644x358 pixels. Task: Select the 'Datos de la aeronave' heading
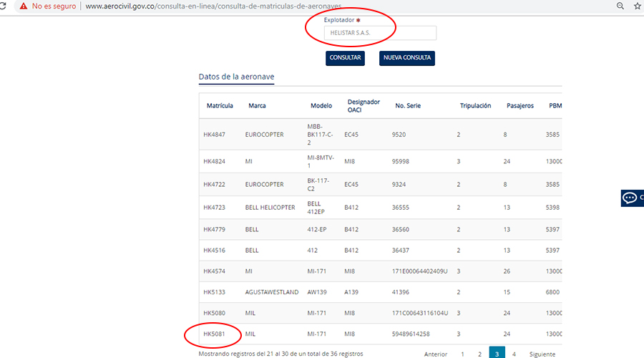[x=236, y=77]
